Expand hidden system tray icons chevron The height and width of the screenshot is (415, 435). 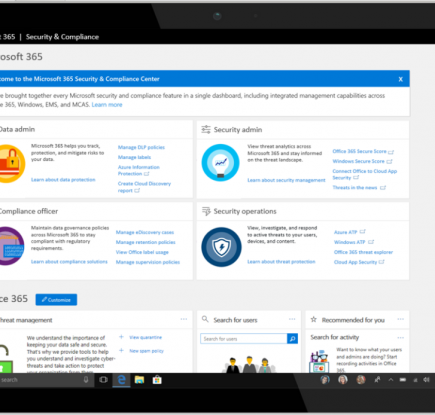[391, 380]
